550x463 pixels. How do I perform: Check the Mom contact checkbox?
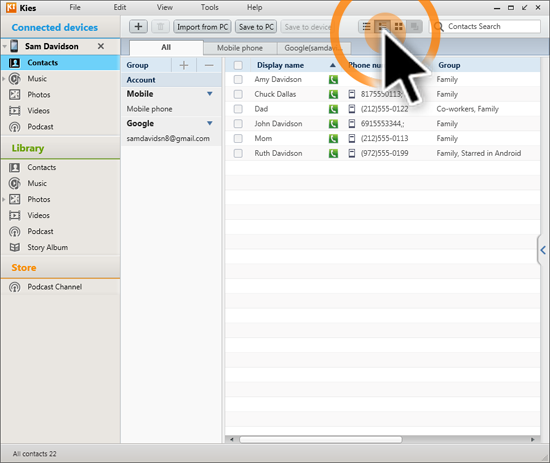click(238, 139)
